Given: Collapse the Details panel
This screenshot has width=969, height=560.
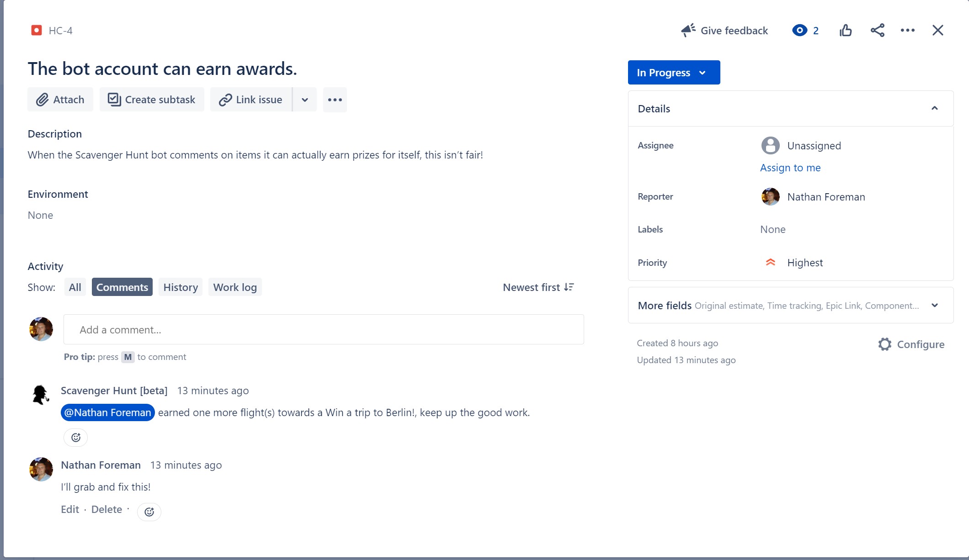Looking at the screenshot, I should [934, 108].
